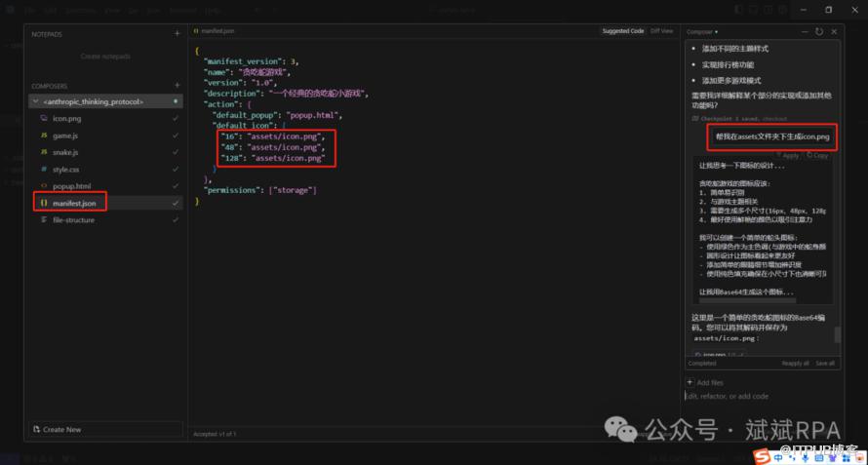The width and height of the screenshot is (868, 465).
Task: Click the CSS hash icon beside style.css
Action: point(44,170)
